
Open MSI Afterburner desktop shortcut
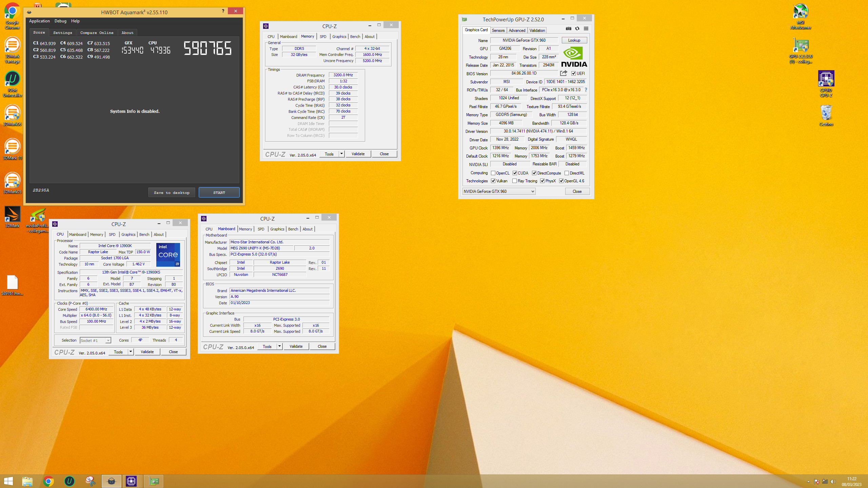801,16
